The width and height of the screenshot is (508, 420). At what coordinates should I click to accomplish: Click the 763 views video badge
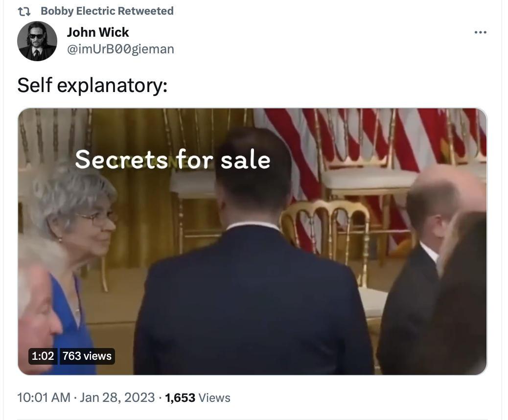(87, 356)
